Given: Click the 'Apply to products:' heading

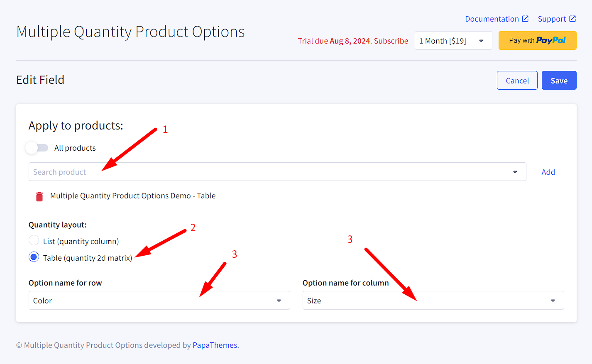Looking at the screenshot, I should pos(76,125).
